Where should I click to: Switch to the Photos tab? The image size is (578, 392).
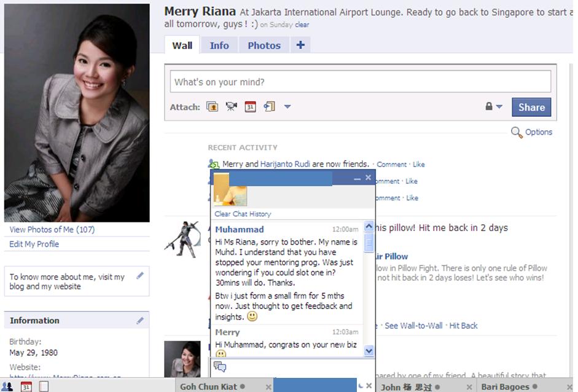264,45
